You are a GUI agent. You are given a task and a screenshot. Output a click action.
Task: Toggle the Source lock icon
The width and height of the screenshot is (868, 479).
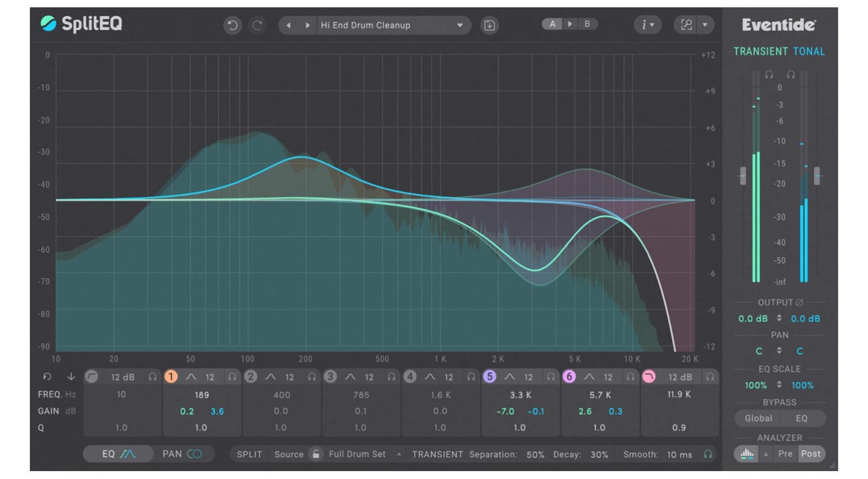tap(316, 454)
